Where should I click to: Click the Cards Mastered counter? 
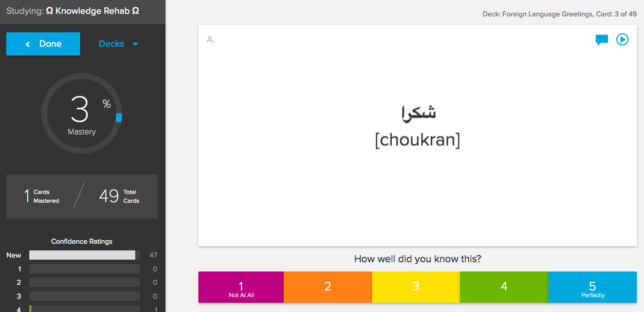[42, 196]
